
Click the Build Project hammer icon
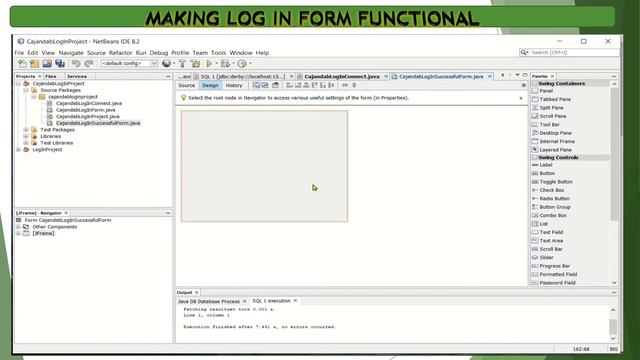click(x=182, y=63)
